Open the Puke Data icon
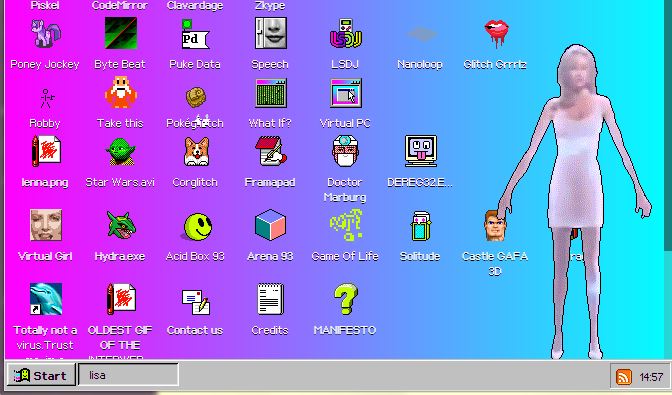The image size is (672, 395). pyautogui.click(x=195, y=33)
